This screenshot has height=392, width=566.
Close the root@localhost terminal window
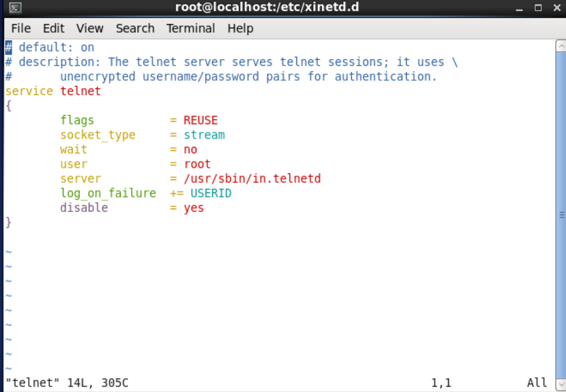pyautogui.click(x=557, y=8)
